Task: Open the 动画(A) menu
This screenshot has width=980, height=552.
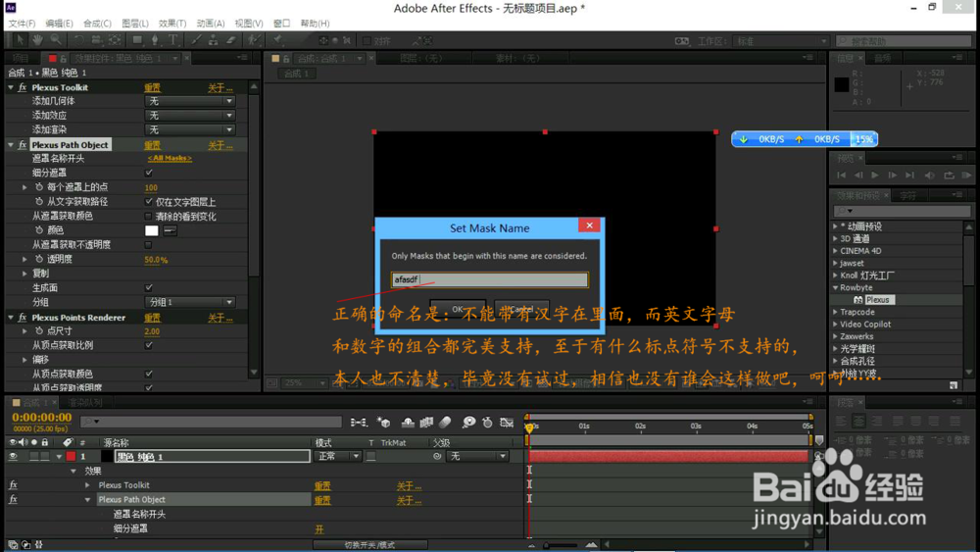Action: pos(211,24)
